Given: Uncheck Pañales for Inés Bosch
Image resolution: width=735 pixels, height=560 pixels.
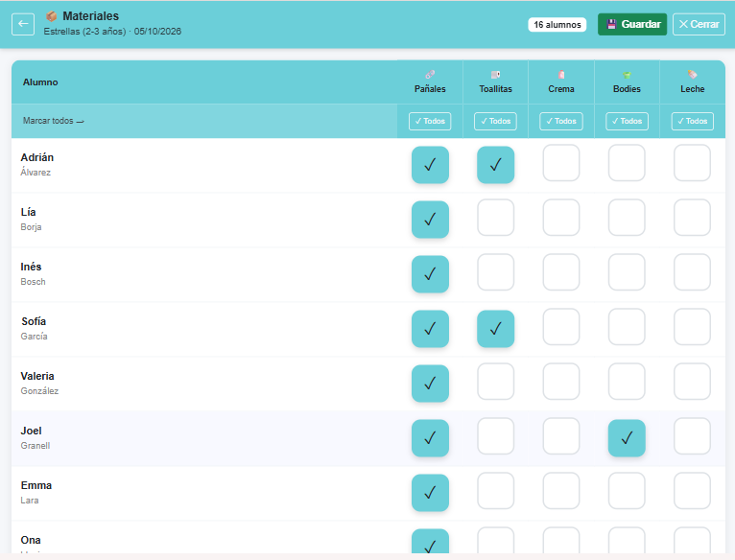Looking at the screenshot, I should [x=430, y=274].
